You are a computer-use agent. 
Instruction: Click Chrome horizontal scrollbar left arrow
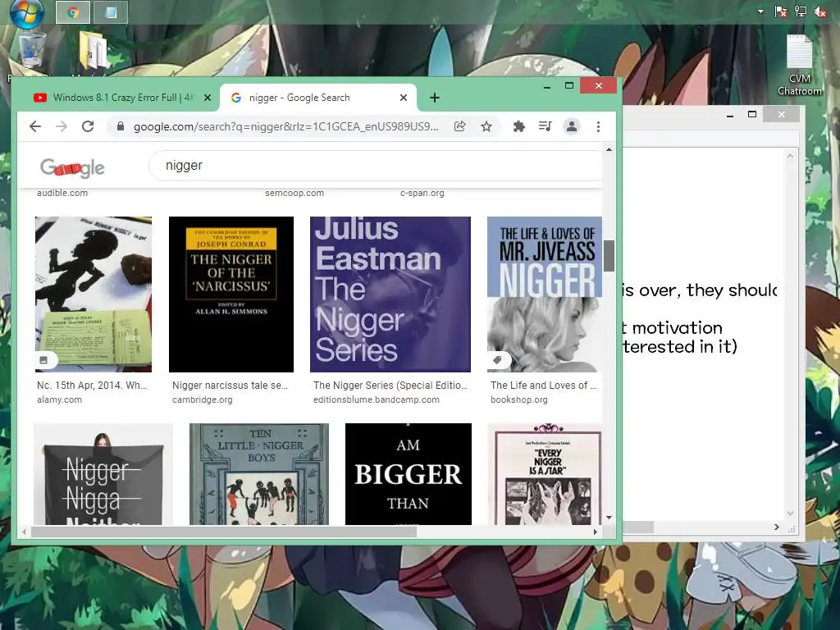coord(24,532)
